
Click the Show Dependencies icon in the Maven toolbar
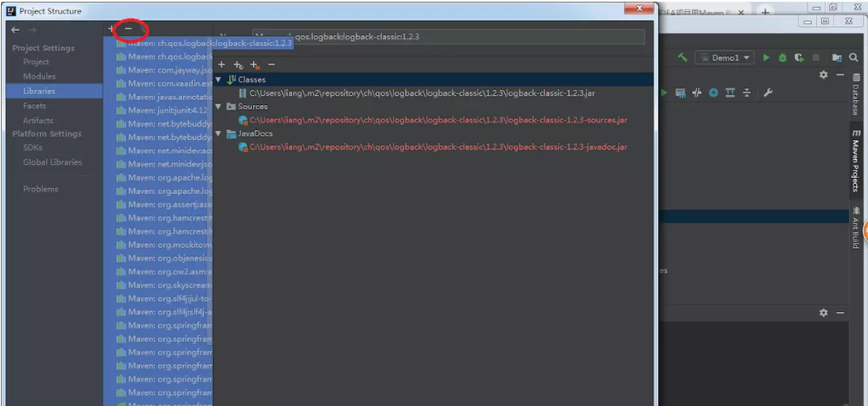coord(730,92)
